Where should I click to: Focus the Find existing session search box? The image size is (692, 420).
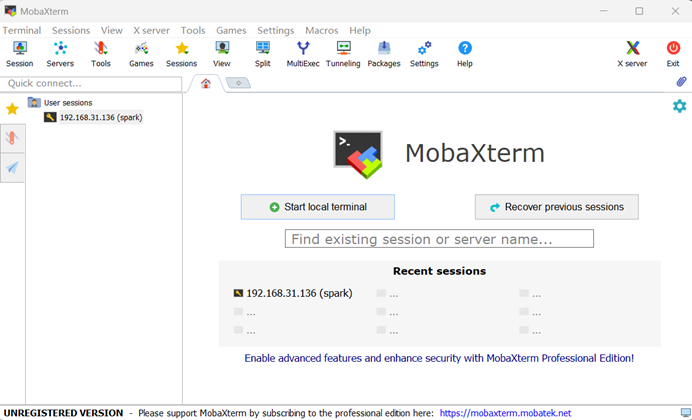[x=439, y=239]
